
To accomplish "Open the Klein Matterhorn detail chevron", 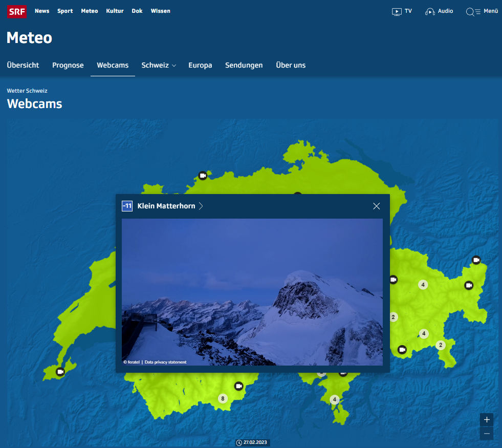I will tap(201, 206).
